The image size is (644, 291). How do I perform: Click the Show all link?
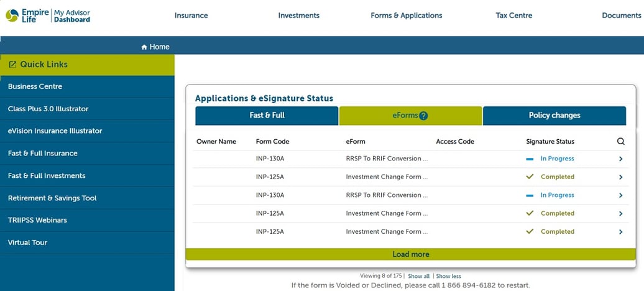[x=418, y=276]
